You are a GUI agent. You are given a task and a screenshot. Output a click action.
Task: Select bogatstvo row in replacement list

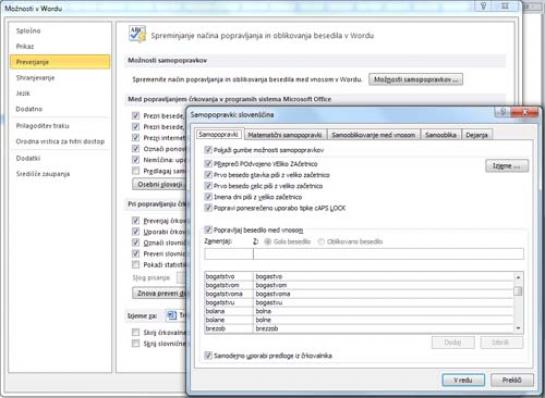359,276
